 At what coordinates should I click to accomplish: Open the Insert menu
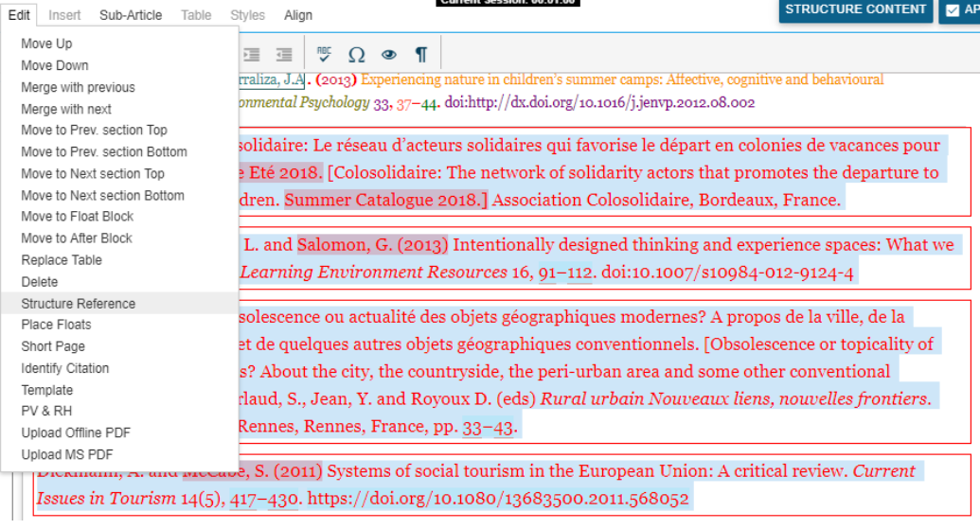64,15
